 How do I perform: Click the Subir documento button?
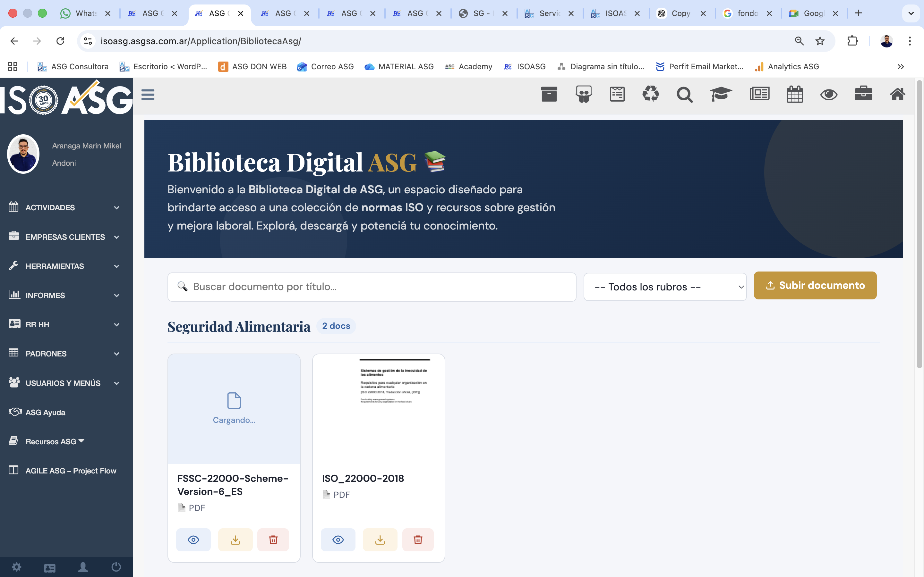tap(815, 285)
